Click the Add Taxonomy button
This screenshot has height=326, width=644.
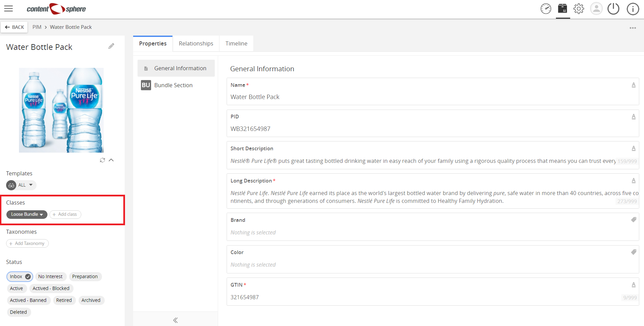(x=27, y=244)
